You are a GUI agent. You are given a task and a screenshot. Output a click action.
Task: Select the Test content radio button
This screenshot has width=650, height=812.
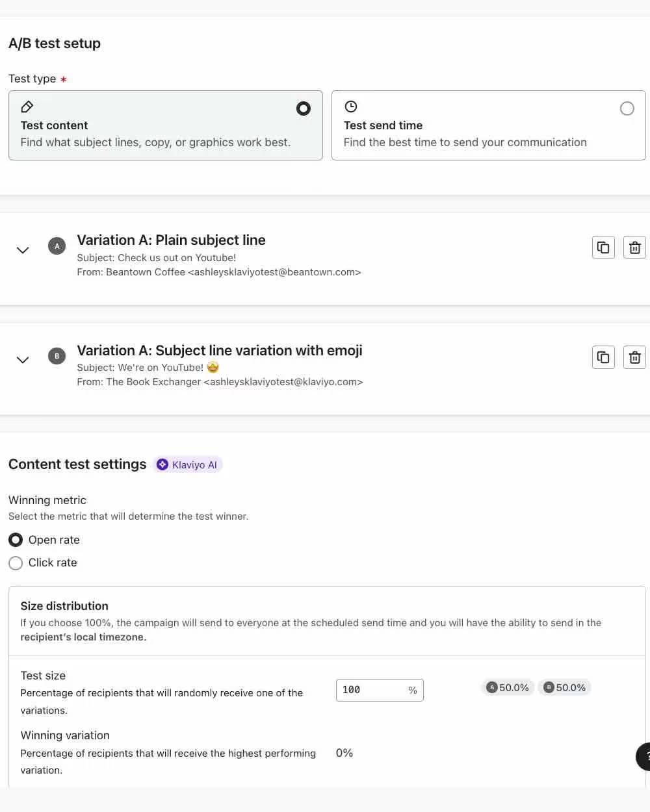303,108
